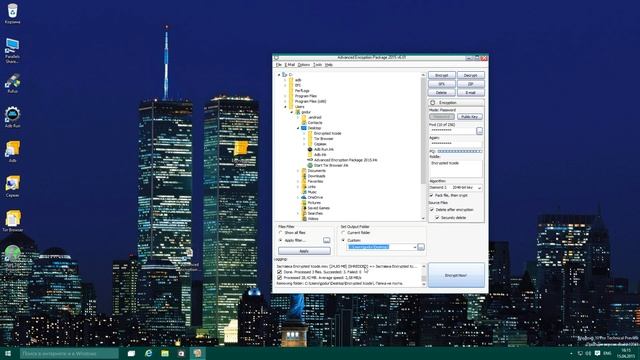
Task: Toggle Delete after encryption checkbox
Action: click(432, 210)
